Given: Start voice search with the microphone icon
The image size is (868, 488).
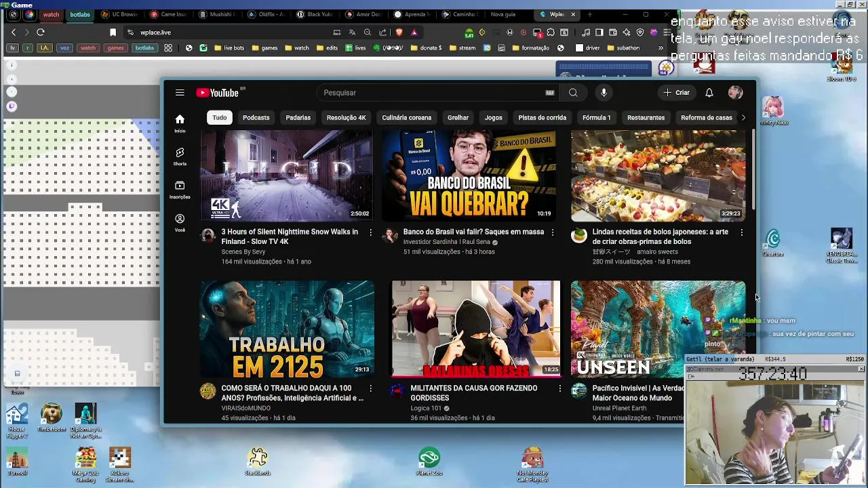Looking at the screenshot, I should point(604,93).
